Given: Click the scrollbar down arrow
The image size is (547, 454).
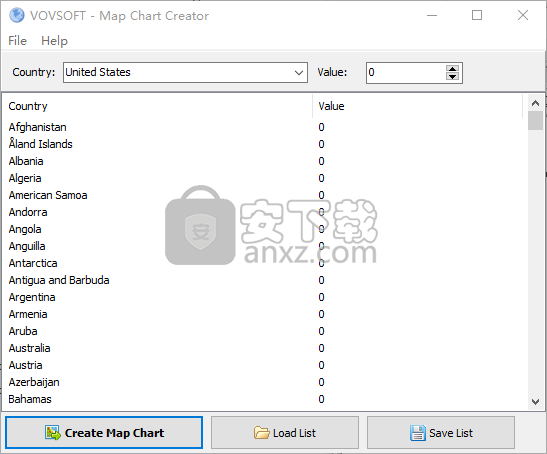Looking at the screenshot, I should click(x=535, y=402).
